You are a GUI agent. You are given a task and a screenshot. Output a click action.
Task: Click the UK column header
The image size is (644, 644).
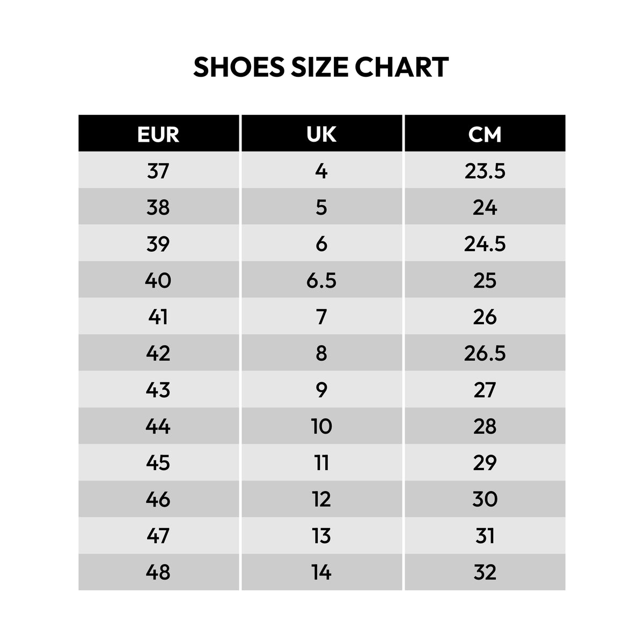[321, 134]
